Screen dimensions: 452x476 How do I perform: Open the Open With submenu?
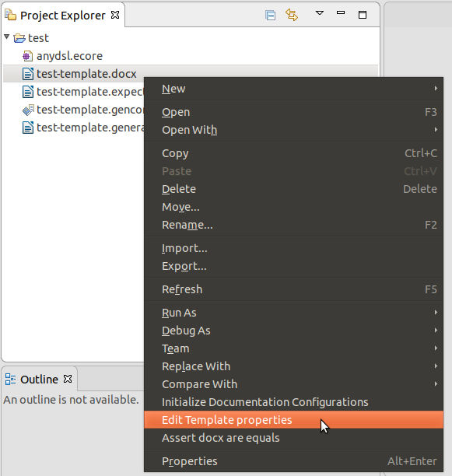293,130
